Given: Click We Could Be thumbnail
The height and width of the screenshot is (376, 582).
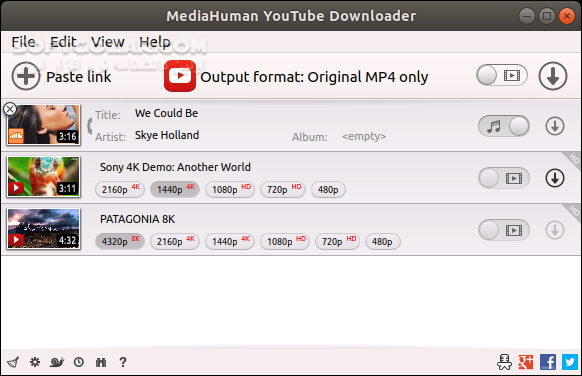Looking at the screenshot, I should (43, 124).
